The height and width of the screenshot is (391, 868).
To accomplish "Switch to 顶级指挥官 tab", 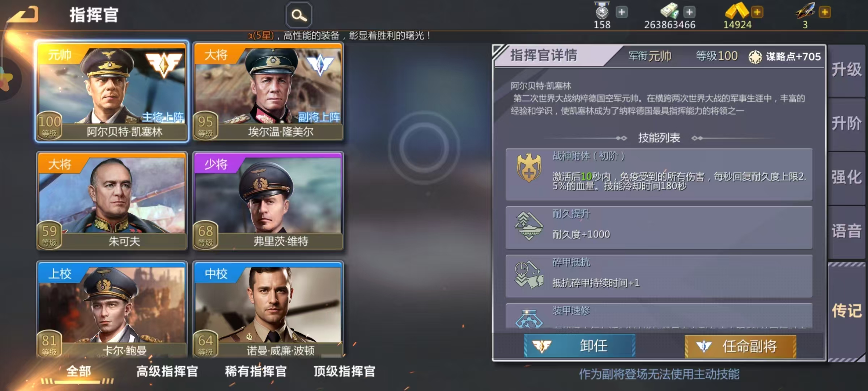I will 344,371.
